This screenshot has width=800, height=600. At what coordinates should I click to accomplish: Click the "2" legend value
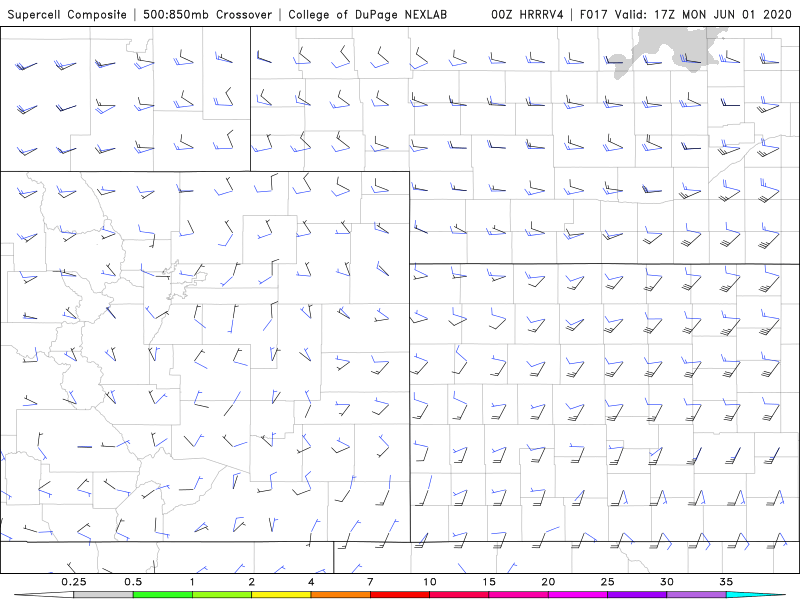252,582
